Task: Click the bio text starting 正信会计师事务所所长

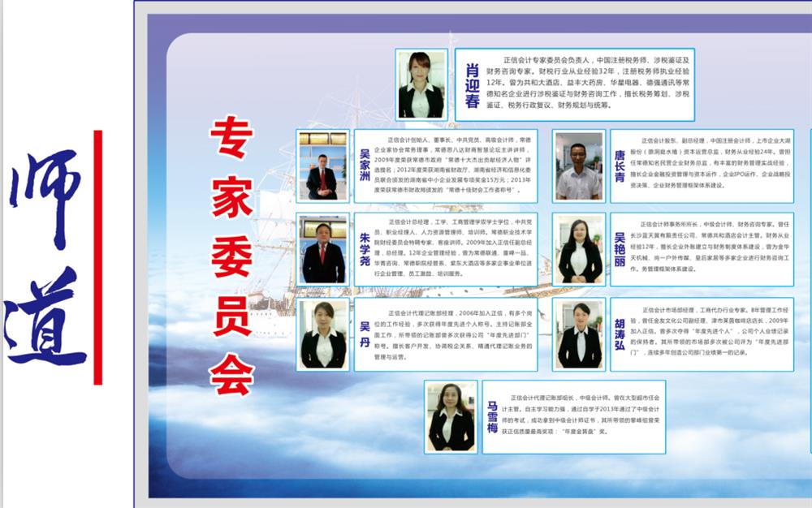Action: tap(710, 247)
